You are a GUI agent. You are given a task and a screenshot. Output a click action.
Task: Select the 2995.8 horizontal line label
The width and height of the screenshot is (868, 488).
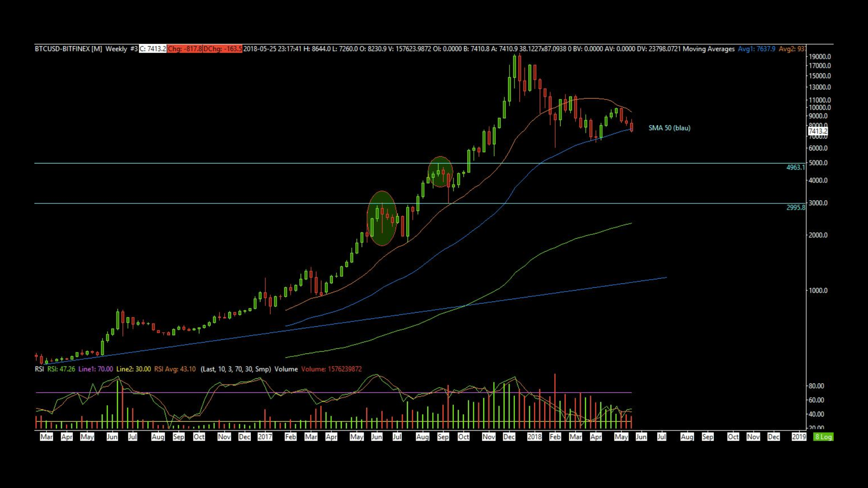point(795,207)
